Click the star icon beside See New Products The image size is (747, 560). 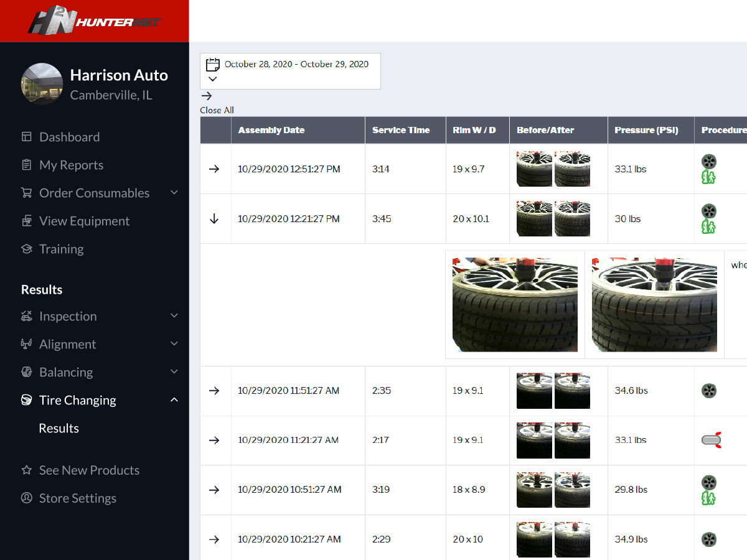pyautogui.click(x=26, y=470)
